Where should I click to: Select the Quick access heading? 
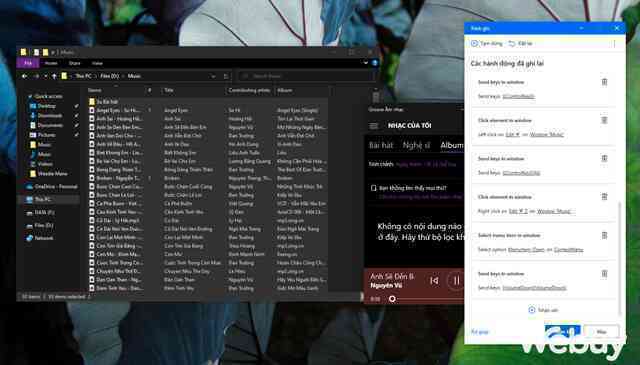[x=48, y=96]
